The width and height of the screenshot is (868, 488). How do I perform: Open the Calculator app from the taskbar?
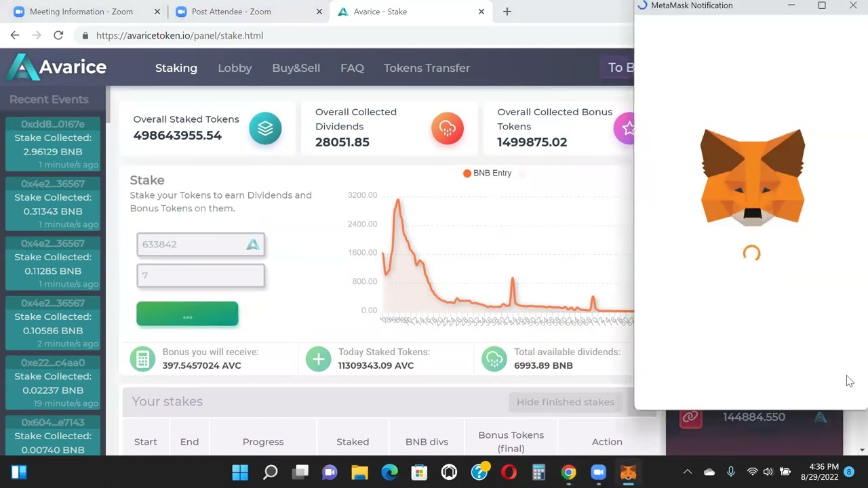(x=538, y=472)
